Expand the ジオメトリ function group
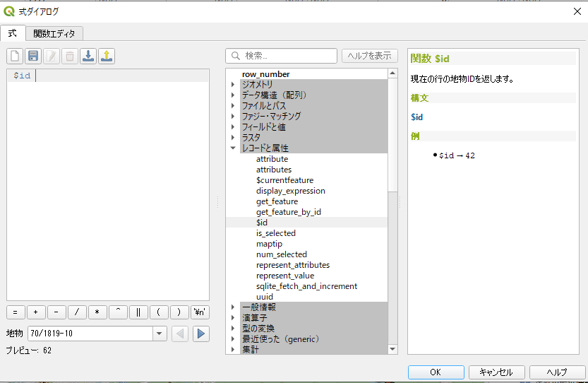The width and height of the screenshot is (588, 383). (233, 85)
